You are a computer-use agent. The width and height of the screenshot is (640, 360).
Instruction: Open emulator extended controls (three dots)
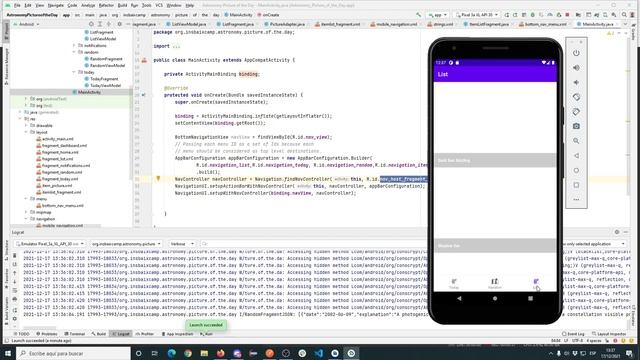pos(576,200)
